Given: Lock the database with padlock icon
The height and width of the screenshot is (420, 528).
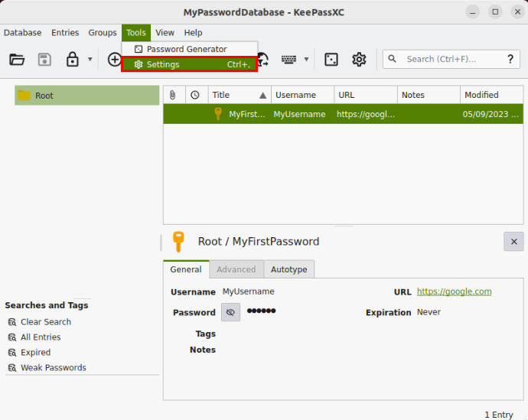Looking at the screenshot, I should click(73, 59).
